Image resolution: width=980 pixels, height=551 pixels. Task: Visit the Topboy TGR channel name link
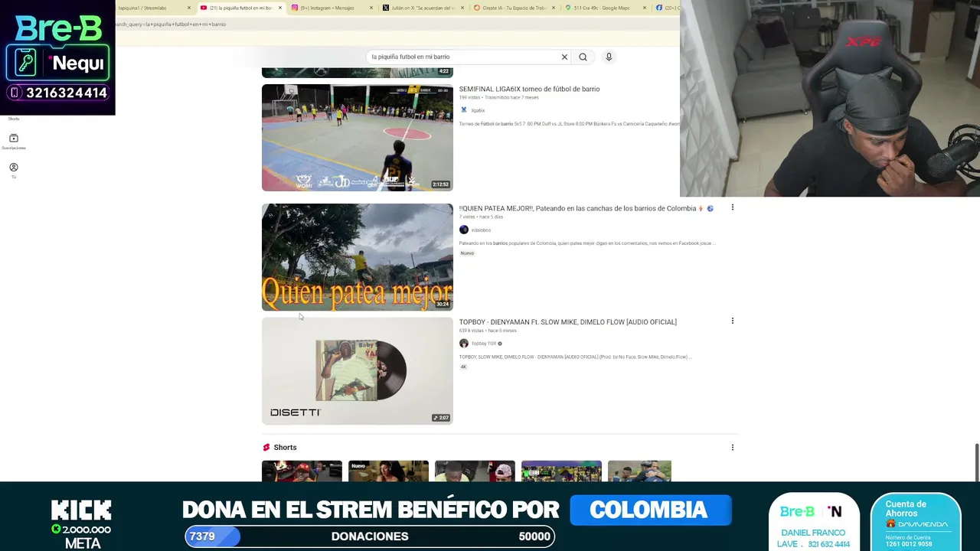tap(484, 344)
